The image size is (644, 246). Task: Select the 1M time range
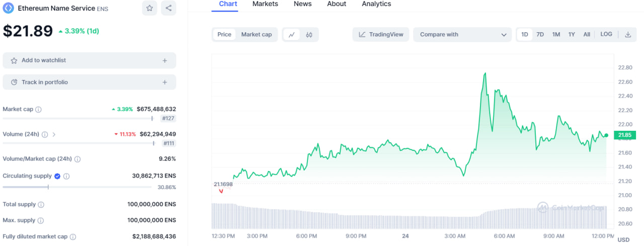pyautogui.click(x=556, y=34)
